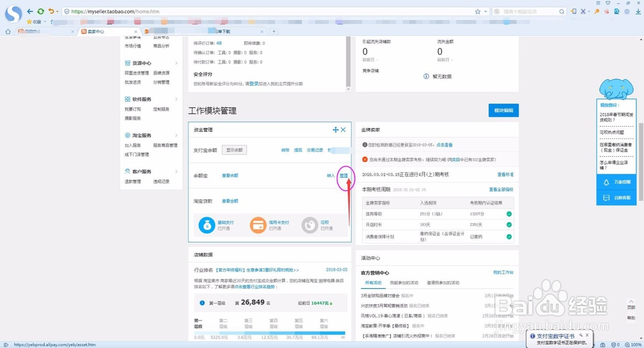
Task: Open the 客户服务 headset icon
Action: point(128,172)
